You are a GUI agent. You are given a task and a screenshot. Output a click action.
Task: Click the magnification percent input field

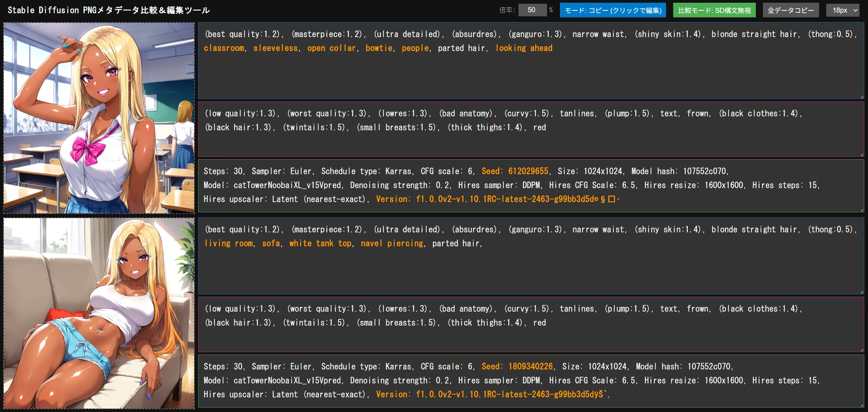pyautogui.click(x=532, y=10)
